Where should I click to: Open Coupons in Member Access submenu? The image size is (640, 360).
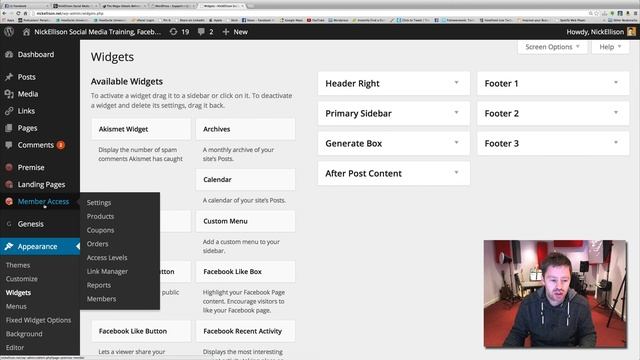coord(100,230)
